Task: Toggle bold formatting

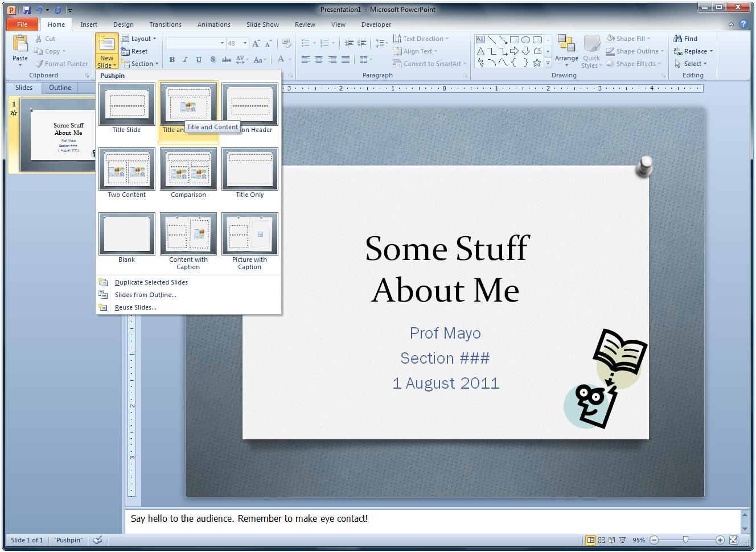Action: pos(171,59)
